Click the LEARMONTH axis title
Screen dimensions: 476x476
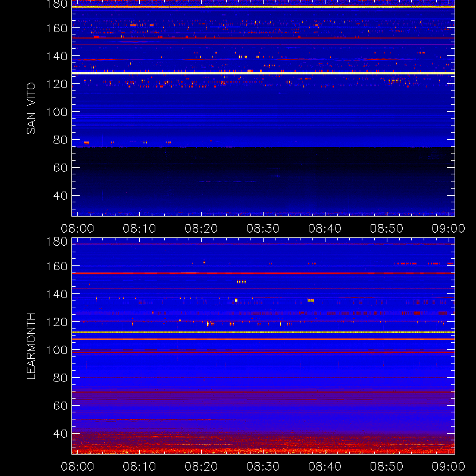coord(31,346)
